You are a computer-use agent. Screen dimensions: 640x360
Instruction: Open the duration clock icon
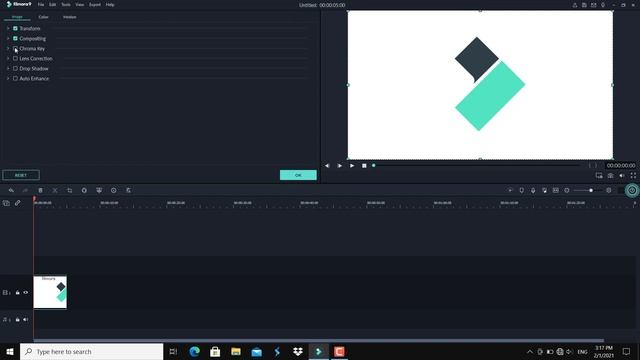[x=113, y=191]
